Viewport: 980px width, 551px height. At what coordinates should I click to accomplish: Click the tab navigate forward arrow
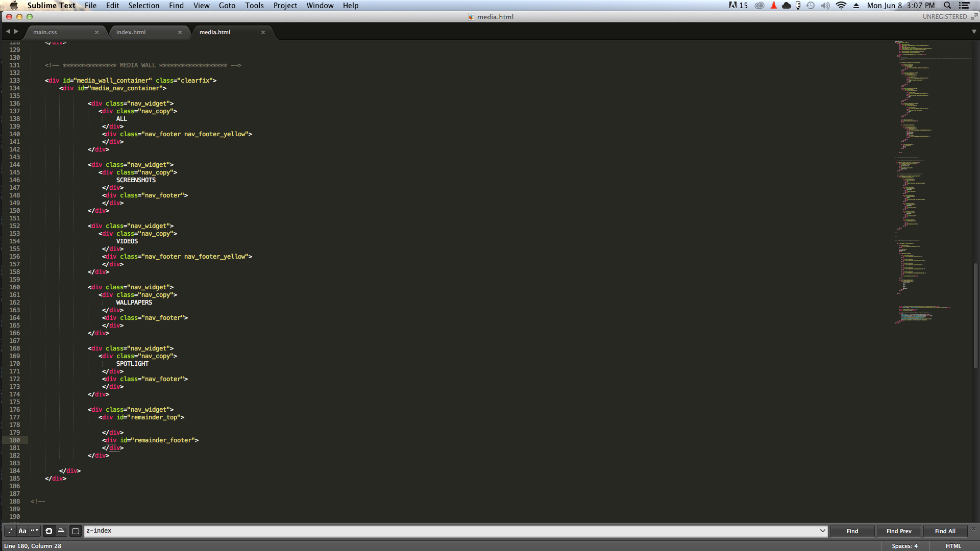(x=16, y=32)
